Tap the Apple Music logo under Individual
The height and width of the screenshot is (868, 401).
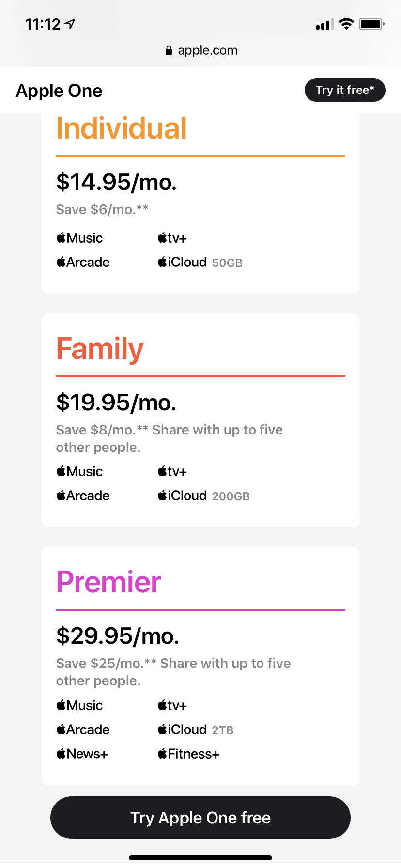click(x=80, y=238)
